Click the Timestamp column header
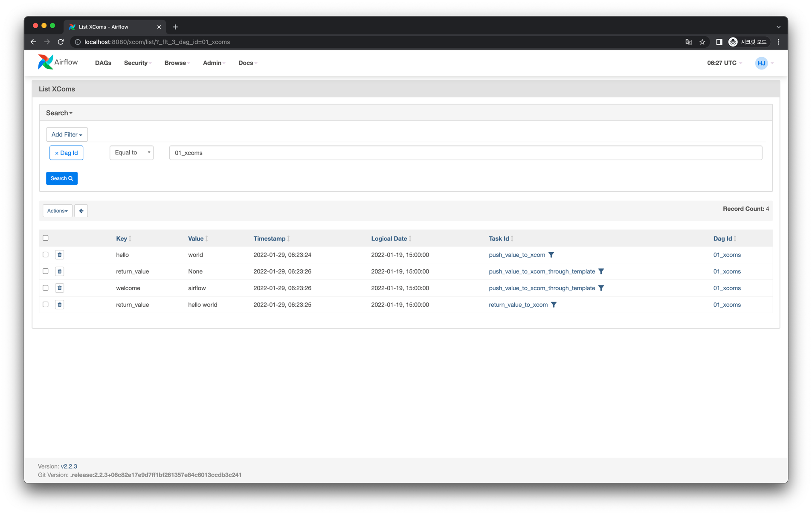This screenshot has height=515, width=812. [269, 239]
